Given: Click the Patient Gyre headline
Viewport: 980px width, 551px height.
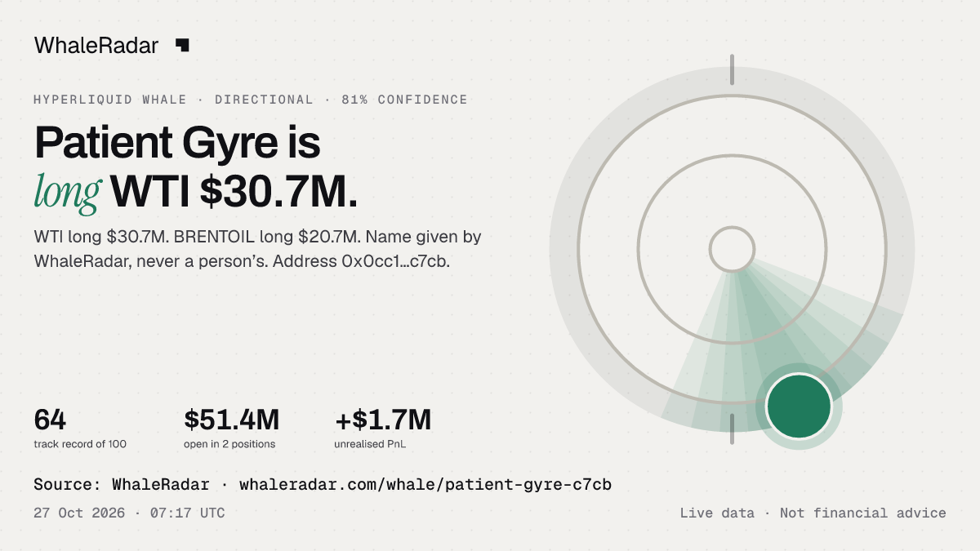Looking at the screenshot, I should click(x=177, y=143).
